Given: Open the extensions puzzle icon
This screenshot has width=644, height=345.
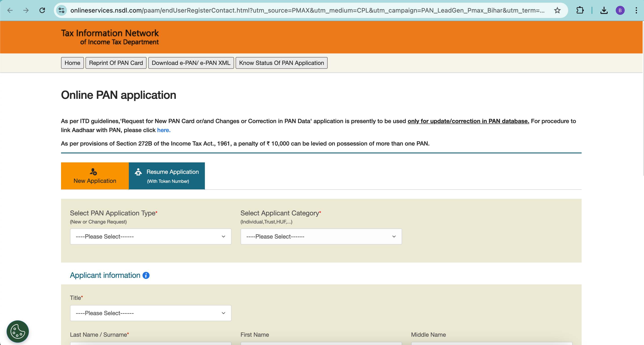Looking at the screenshot, I should click(580, 10).
